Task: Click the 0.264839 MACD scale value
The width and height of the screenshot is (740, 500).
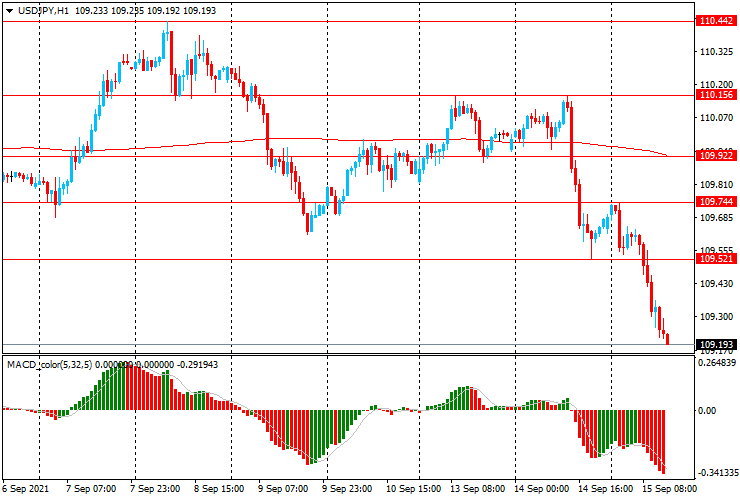Action: coord(717,363)
